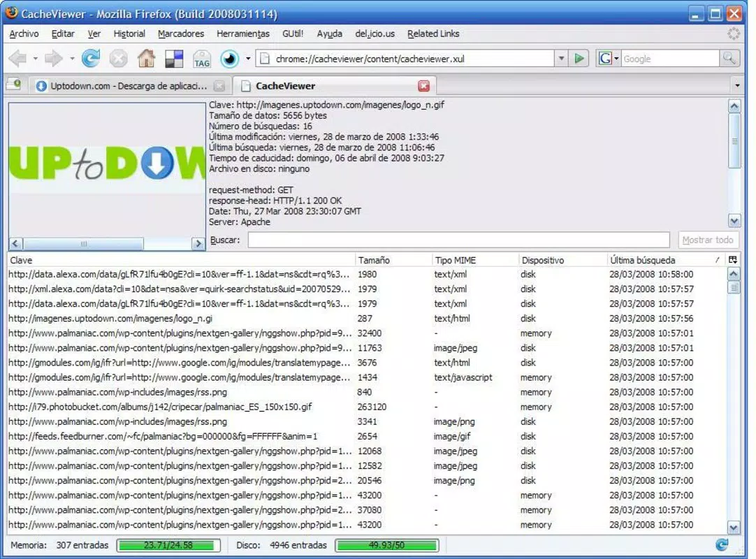Click the preview horizontal scrollbar thumb
The image size is (756, 559).
[x=83, y=244]
